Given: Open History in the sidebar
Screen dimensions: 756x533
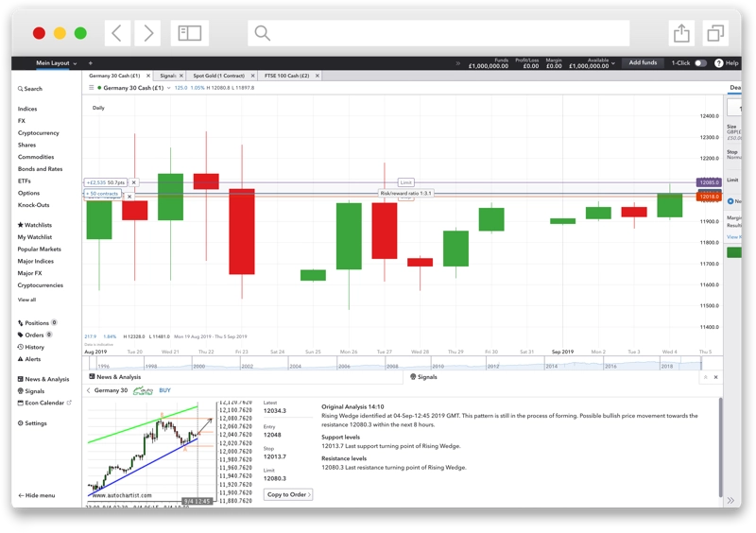Looking at the screenshot, I should click(x=31, y=347).
